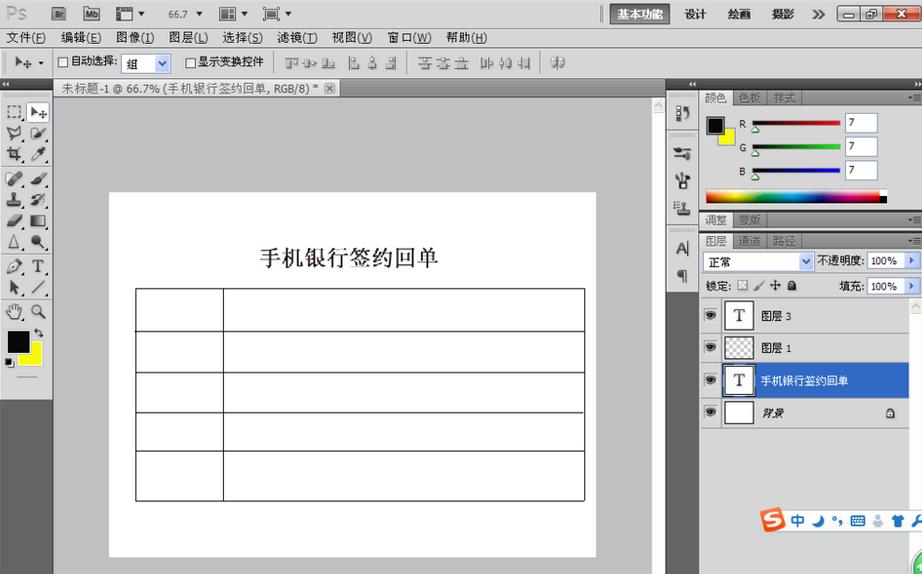Open the 编辑(E) menu
Viewport: 922px width, 574px height.
coord(81,38)
